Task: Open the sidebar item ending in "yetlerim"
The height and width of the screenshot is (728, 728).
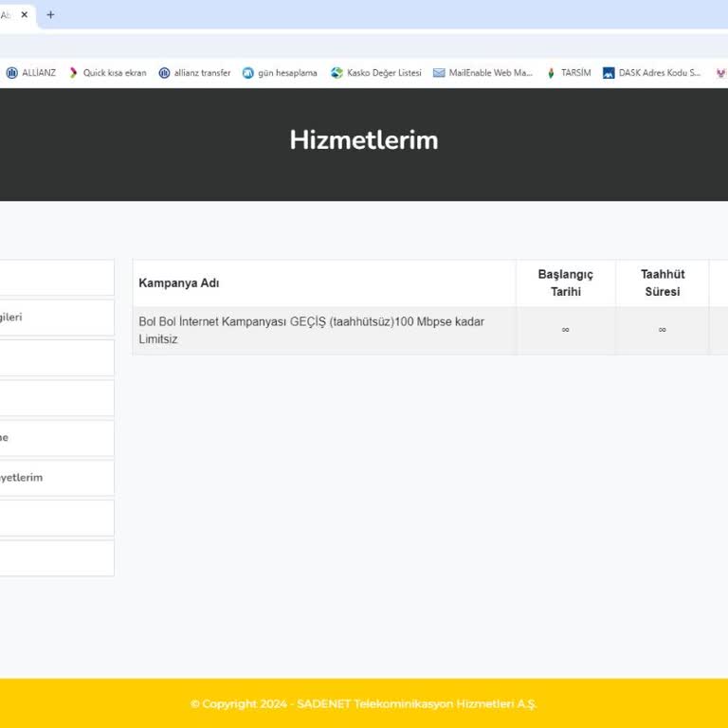Action: point(56,478)
